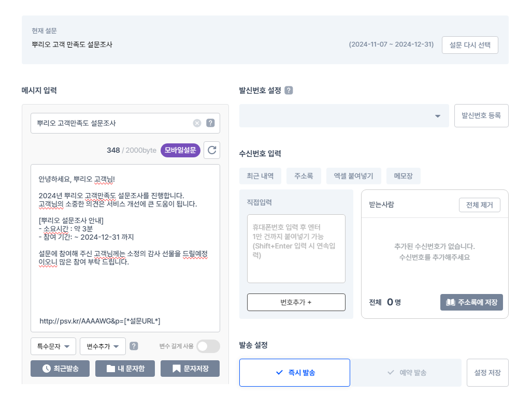Open 최근발송 recent messages
Image resolution: width=532 pixels, height=397 pixels.
60,369
